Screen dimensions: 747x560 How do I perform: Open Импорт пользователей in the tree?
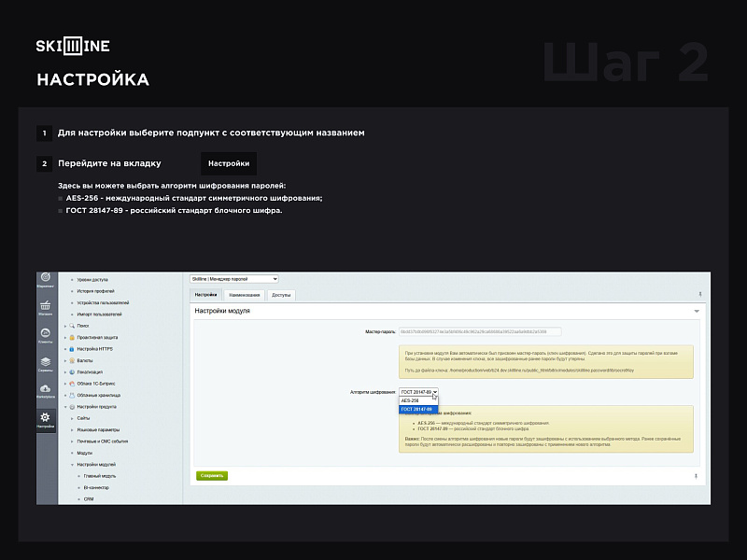100,315
